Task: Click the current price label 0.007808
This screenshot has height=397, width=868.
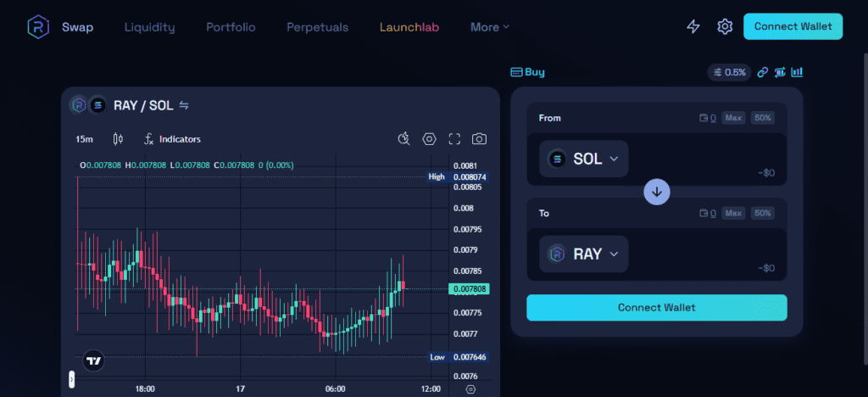Action: tap(469, 289)
